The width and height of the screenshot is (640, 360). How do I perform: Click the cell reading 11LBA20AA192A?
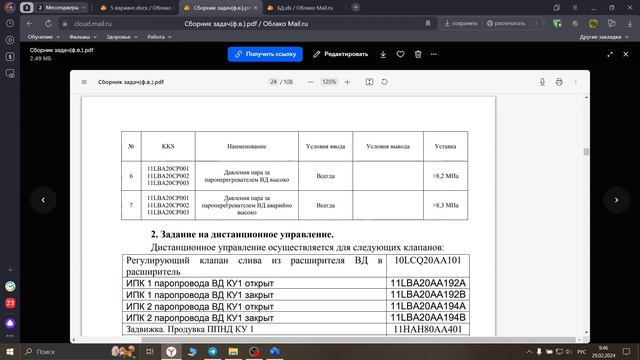428,283
